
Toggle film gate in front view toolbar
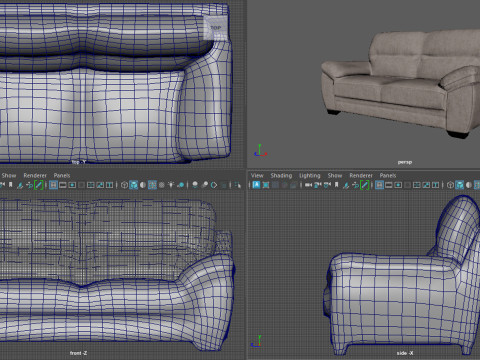pos(62,185)
